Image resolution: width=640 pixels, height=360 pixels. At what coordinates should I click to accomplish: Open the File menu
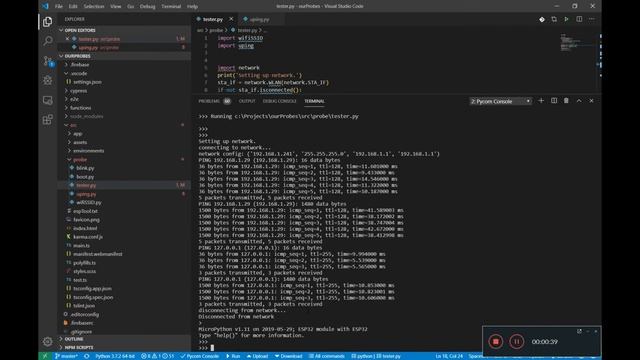tap(59, 6)
